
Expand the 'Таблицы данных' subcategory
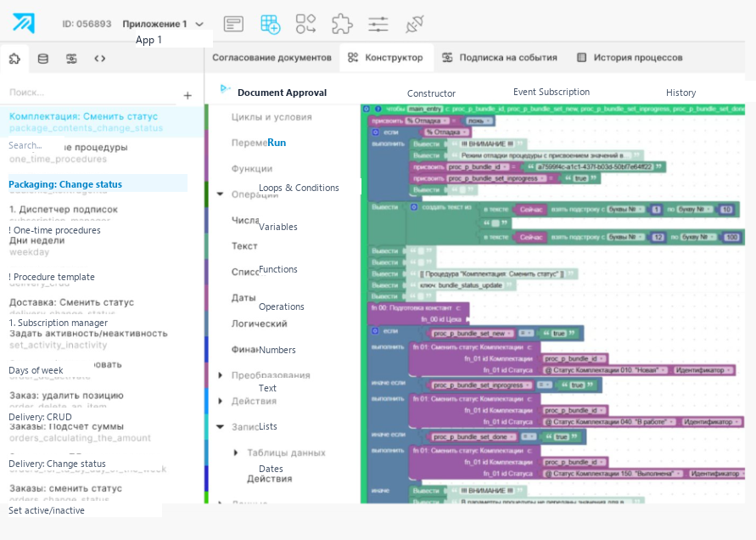pyautogui.click(x=236, y=453)
